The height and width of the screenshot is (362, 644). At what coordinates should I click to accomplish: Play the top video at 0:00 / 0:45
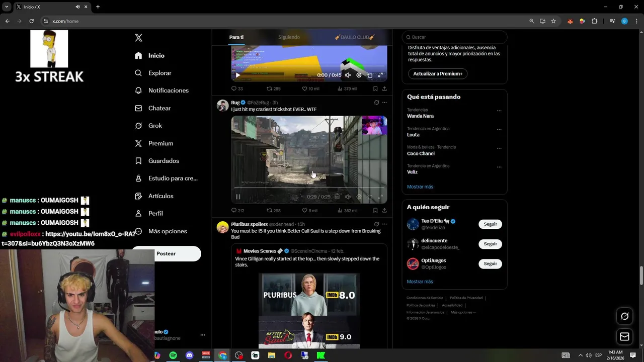(238, 75)
